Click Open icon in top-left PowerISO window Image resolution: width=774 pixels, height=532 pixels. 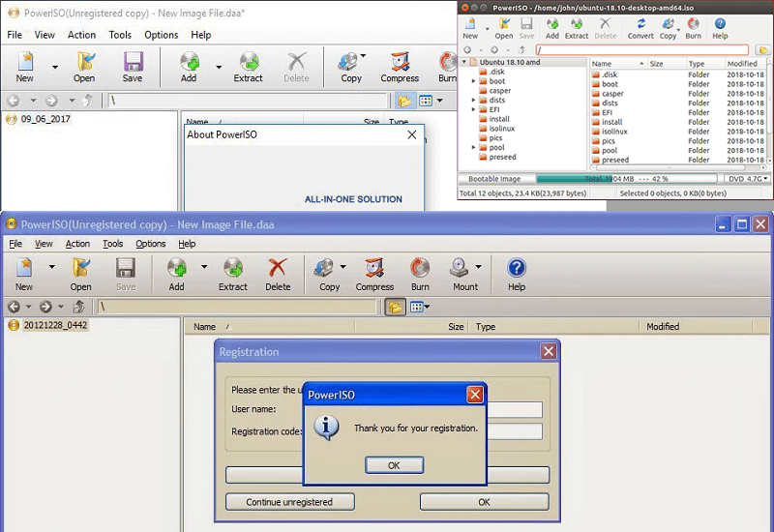[84, 61]
